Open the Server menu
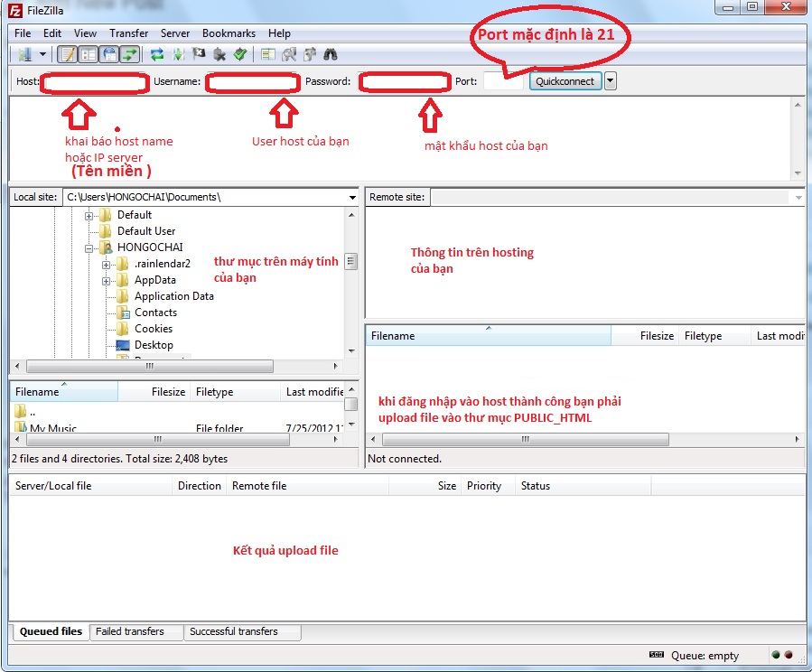This screenshot has height=672, width=812. [175, 33]
